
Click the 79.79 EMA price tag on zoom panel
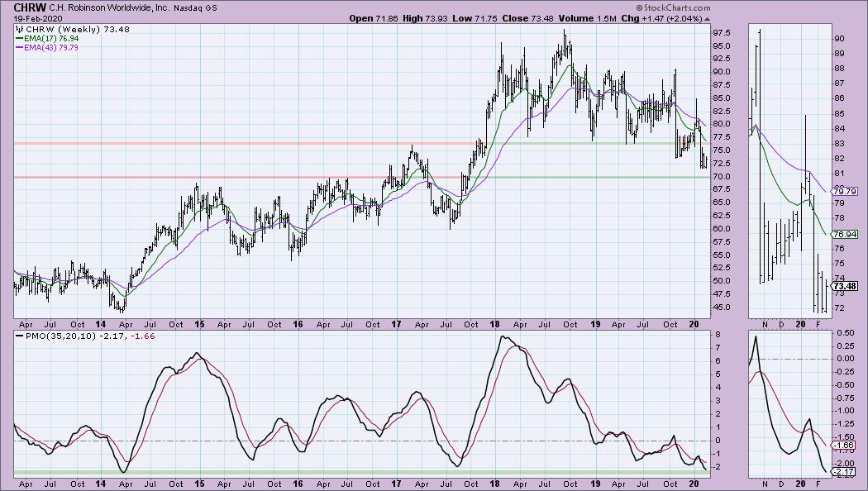click(845, 192)
